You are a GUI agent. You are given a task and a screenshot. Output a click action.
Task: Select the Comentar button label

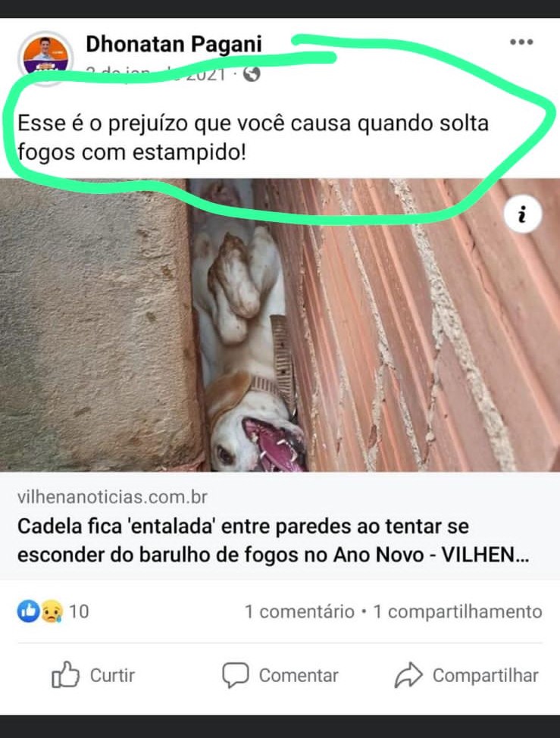point(299,675)
